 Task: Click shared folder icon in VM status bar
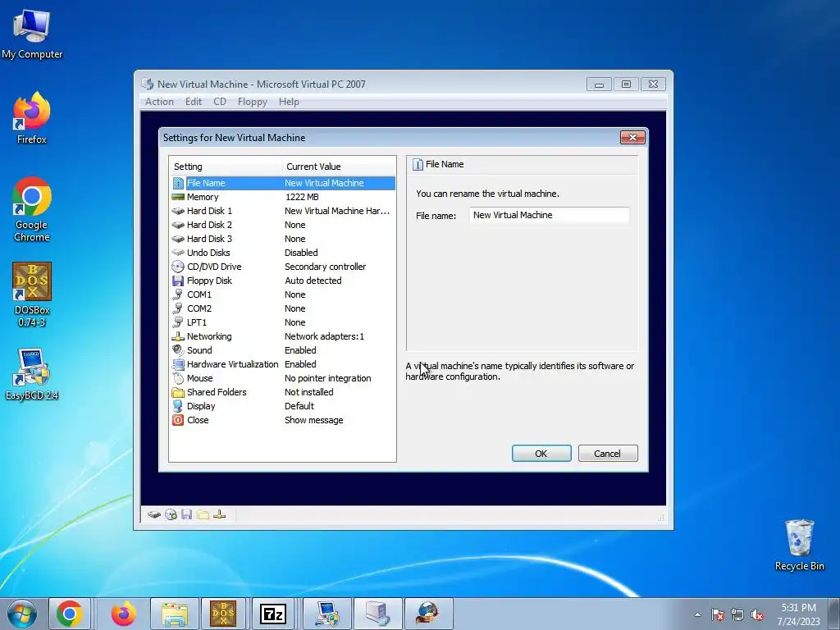[x=203, y=515]
